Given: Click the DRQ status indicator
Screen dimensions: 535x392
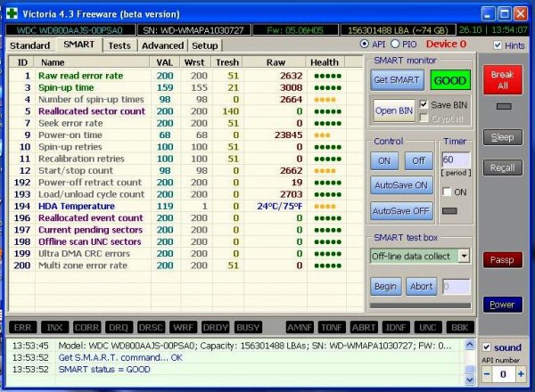Looking at the screenshot, I should [x=119, y=328].
